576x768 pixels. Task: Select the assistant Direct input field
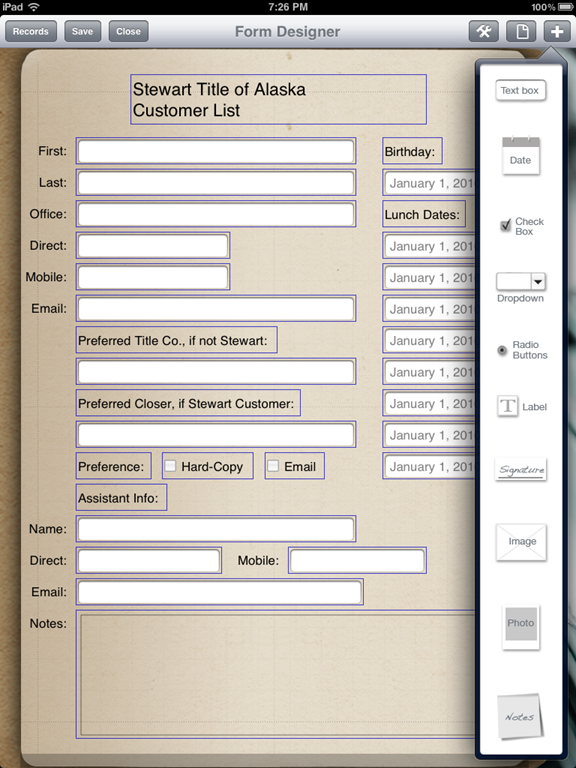point(149,560)
